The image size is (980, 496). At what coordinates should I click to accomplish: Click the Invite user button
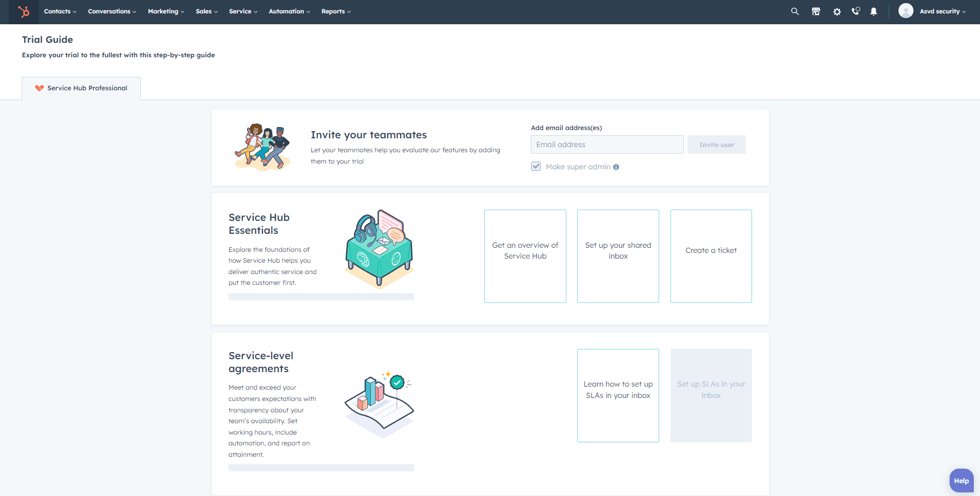[716, 145]
